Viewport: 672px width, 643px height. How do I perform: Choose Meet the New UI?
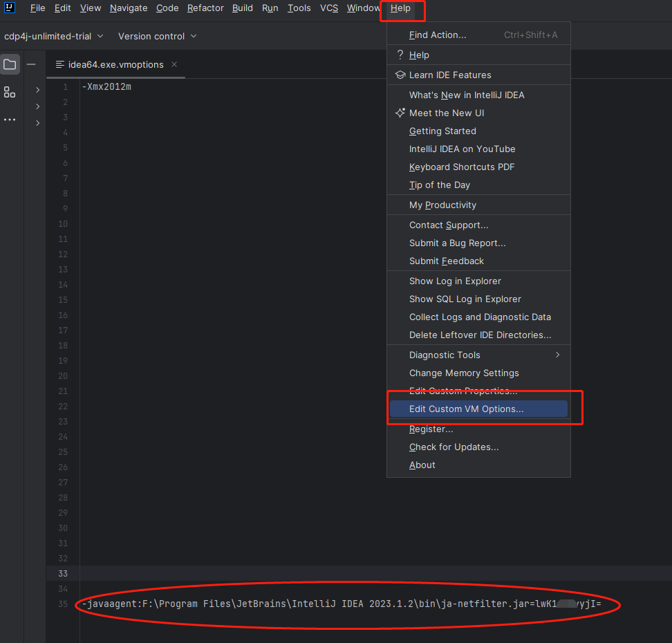(478, 113)
